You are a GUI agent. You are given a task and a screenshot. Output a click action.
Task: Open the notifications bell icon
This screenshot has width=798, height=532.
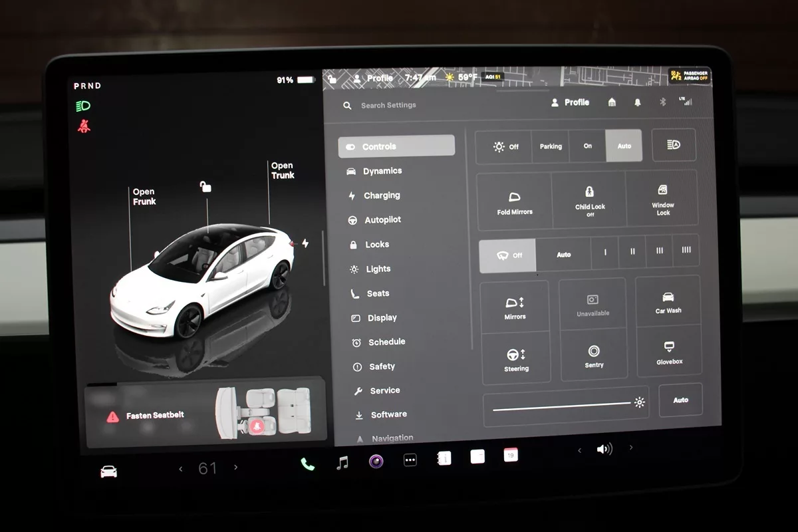coord(638,102)
